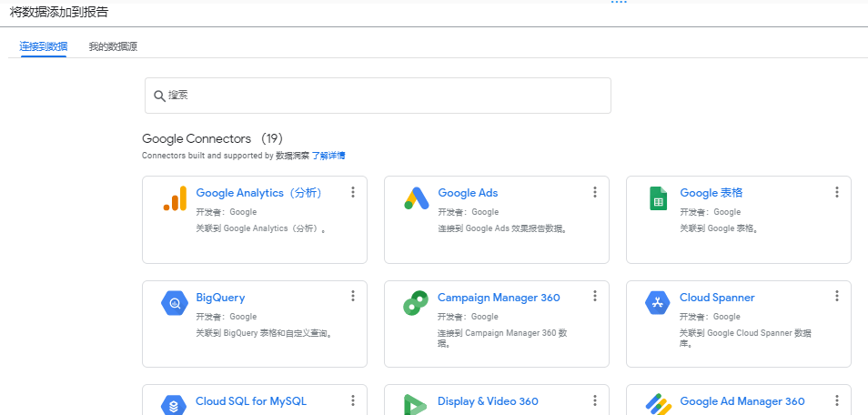Click the Google Analytics bar chart icon

point(175,198)
